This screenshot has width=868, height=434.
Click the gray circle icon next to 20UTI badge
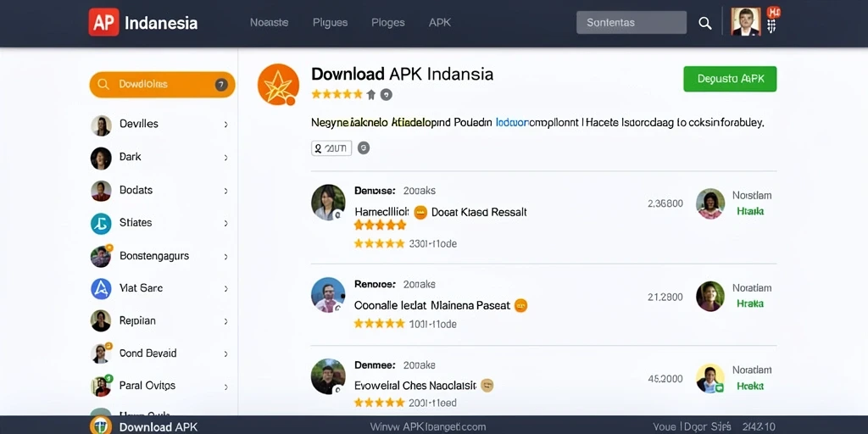(x=363, y=147)
